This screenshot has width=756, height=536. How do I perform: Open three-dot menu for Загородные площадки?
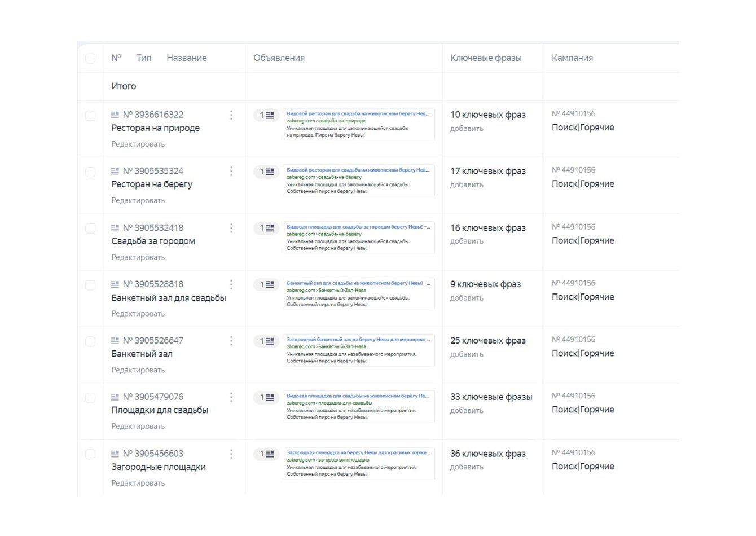[x=231, y=454]
